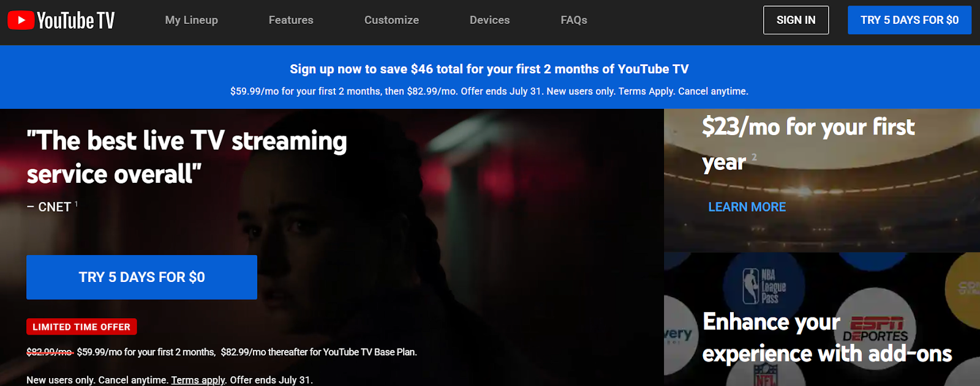Click "New users only. Cancel anytime." text
The height and width of the screenshot is (386, 980).
click(x=97, y=380)
